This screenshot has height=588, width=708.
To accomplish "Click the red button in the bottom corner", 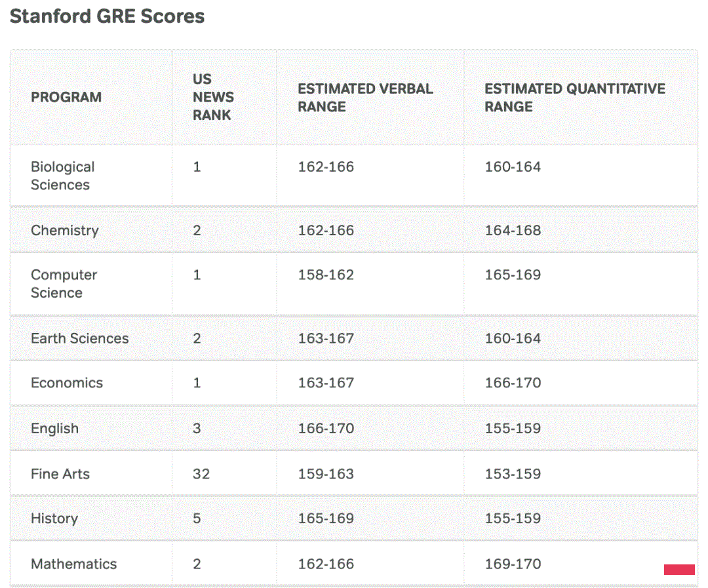I will tap(678, 570).
